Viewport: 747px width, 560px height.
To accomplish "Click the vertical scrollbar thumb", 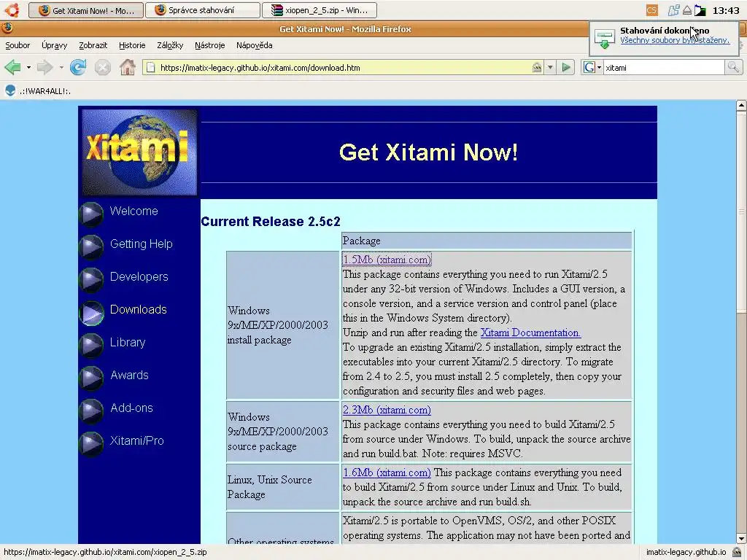I will click(x=741, y=212).
